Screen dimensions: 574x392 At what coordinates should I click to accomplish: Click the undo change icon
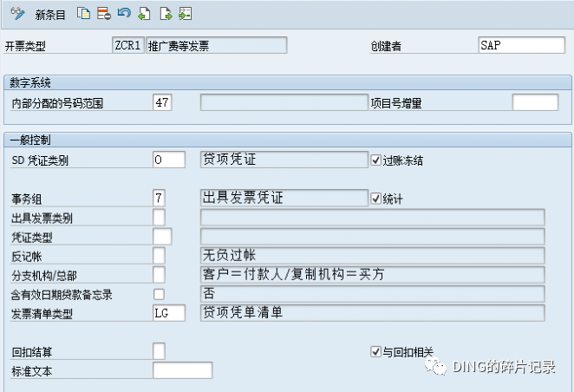pyautogui.click(x=124, y=13)
